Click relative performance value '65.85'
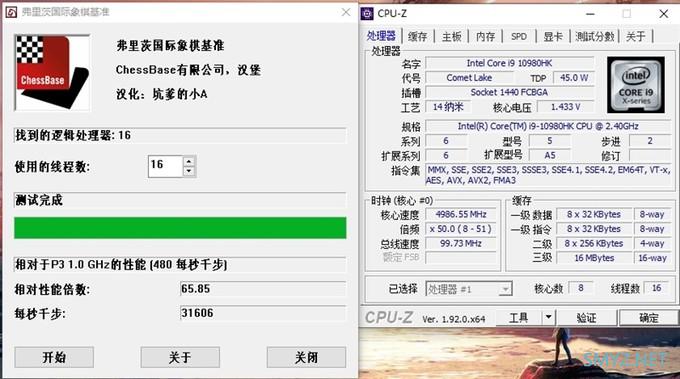The image size is (680, 379). [263, 289]
